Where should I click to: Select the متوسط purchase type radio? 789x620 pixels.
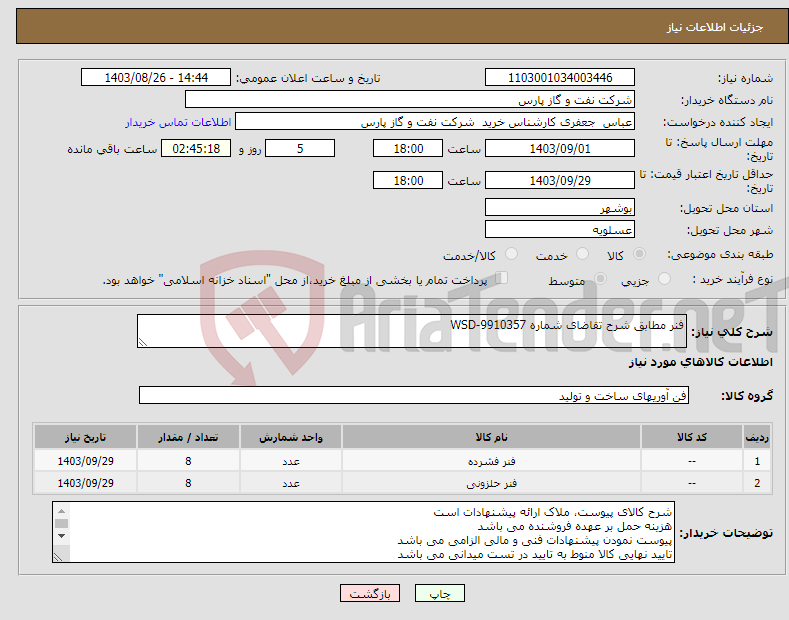click(x=600, y=278)
